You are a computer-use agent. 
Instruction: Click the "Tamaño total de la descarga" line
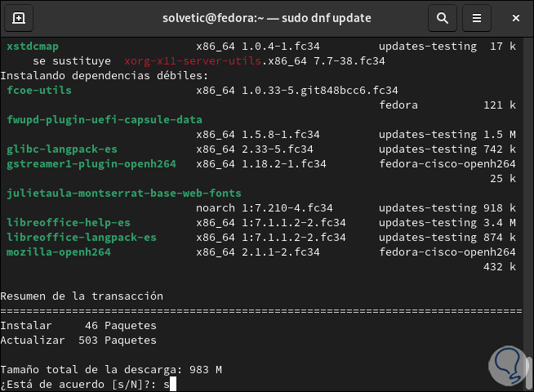(110, 369)
